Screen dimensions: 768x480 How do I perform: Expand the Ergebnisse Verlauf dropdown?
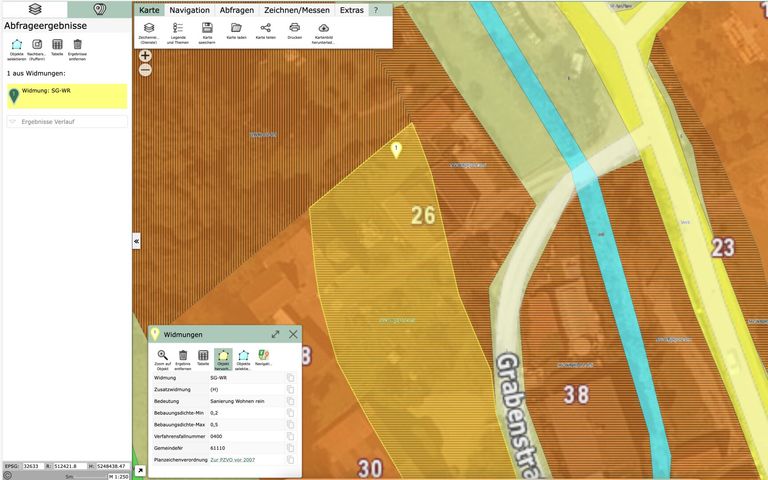click(x=66, y=122)
